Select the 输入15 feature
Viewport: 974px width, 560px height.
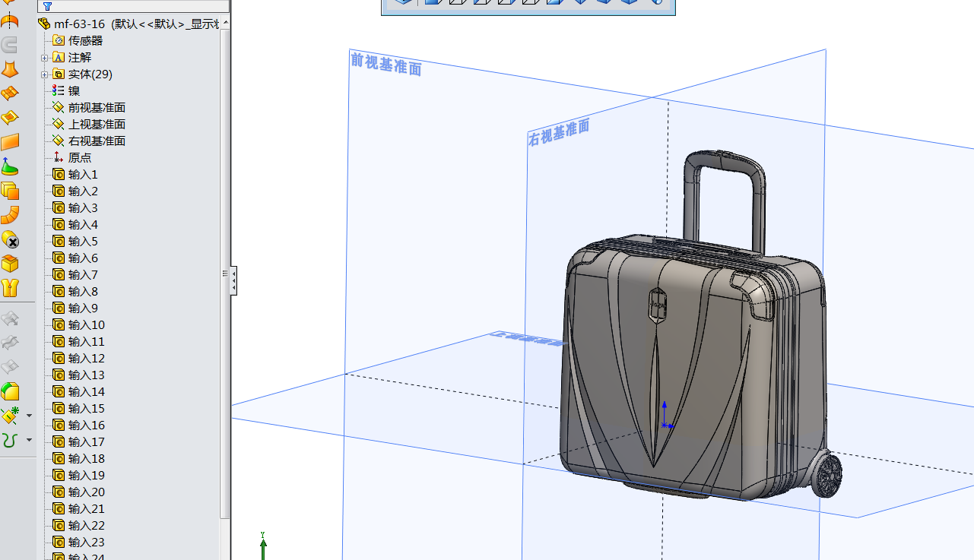point(79,409)
